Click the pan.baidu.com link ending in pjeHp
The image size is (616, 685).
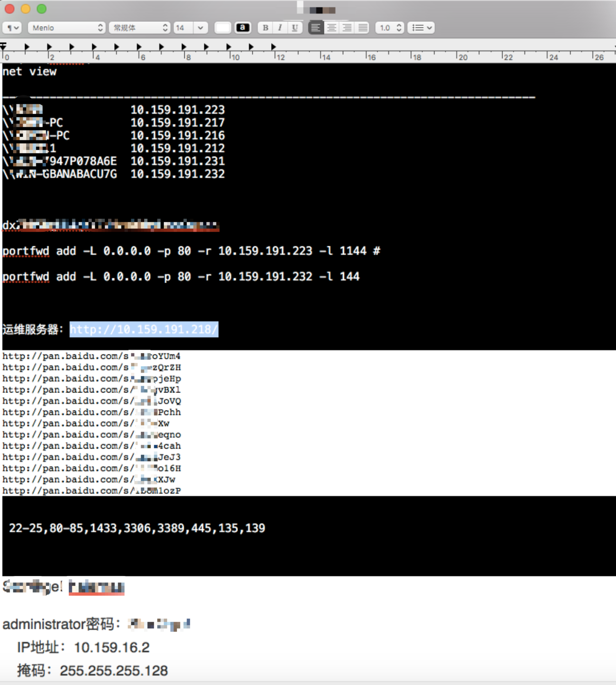click(x=91, y=379)
